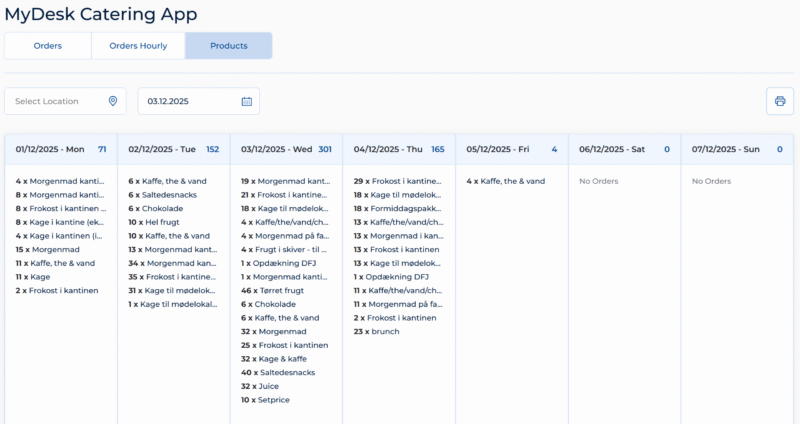Click '18 x Formiddagspakk...' on Thursday
The width and height of the screenshot is (800, 424).
(397, 209)
